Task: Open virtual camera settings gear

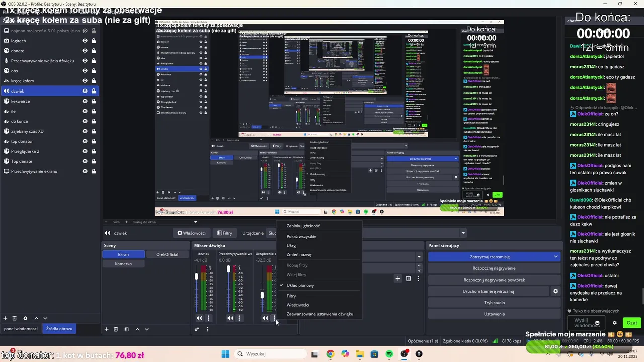Action: point(556,291)
